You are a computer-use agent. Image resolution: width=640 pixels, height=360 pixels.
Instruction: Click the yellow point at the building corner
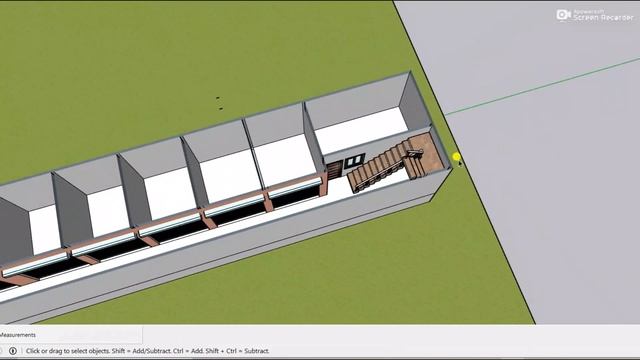pos(456,157)
